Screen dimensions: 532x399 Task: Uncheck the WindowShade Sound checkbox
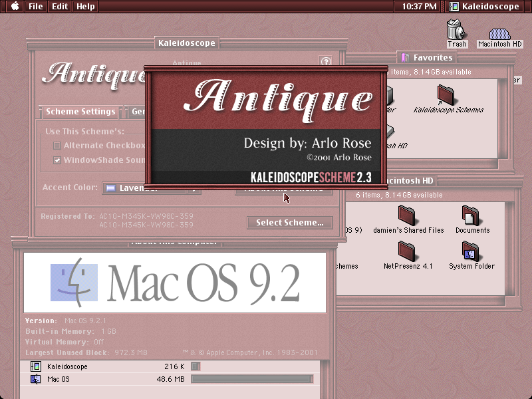pyautogui.click(x=57, y=160)
